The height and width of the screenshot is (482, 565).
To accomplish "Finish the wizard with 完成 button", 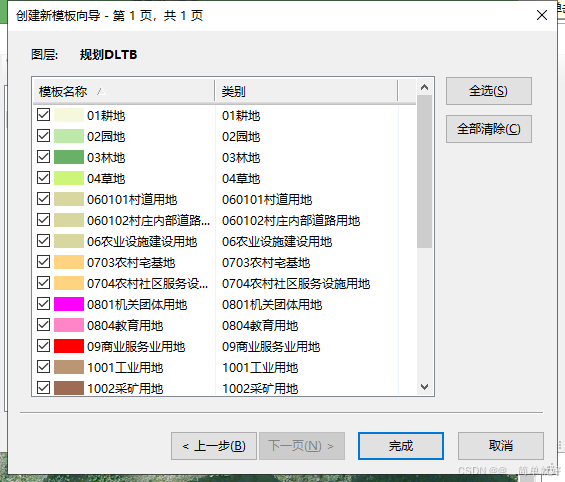I will 401,446.
